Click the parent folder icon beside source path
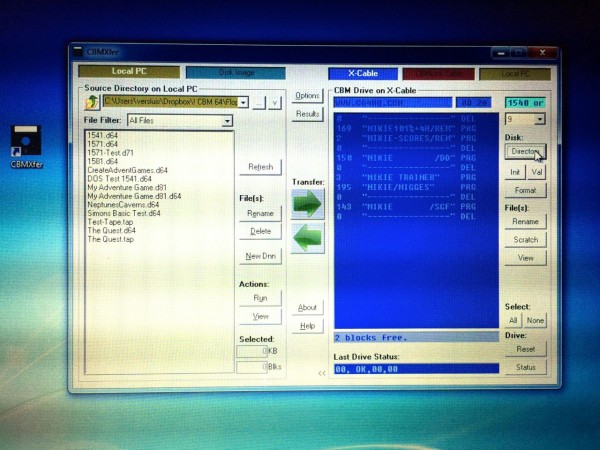This screenshot has height=450, width=600. [x=92, y=102]
